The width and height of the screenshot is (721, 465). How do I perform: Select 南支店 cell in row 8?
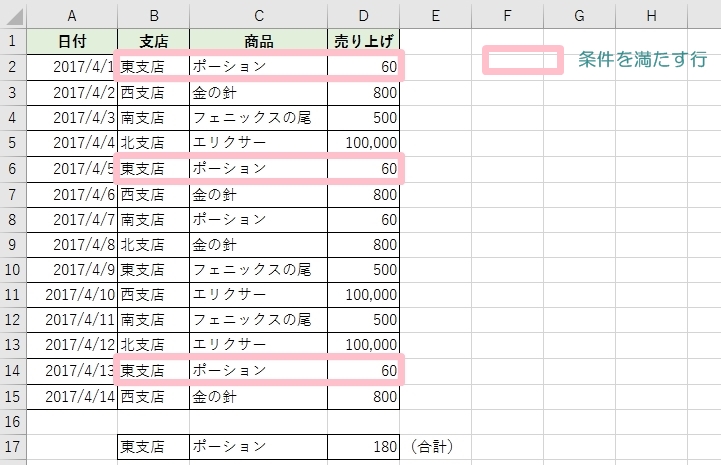point(154,220)
